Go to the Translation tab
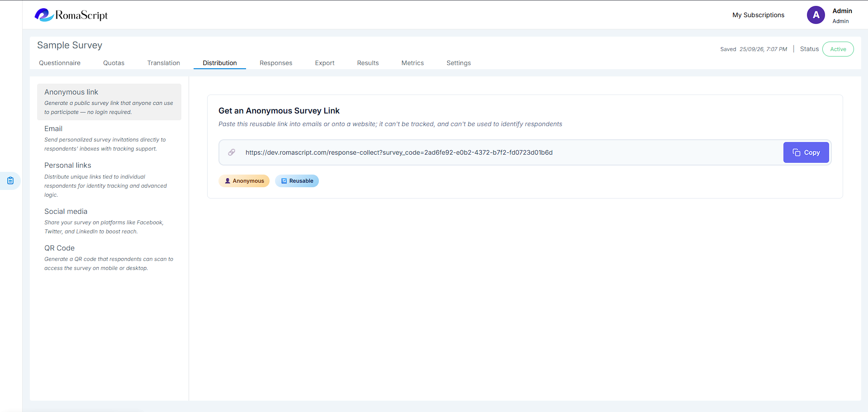Screen dimensions: 868x412 164,63
